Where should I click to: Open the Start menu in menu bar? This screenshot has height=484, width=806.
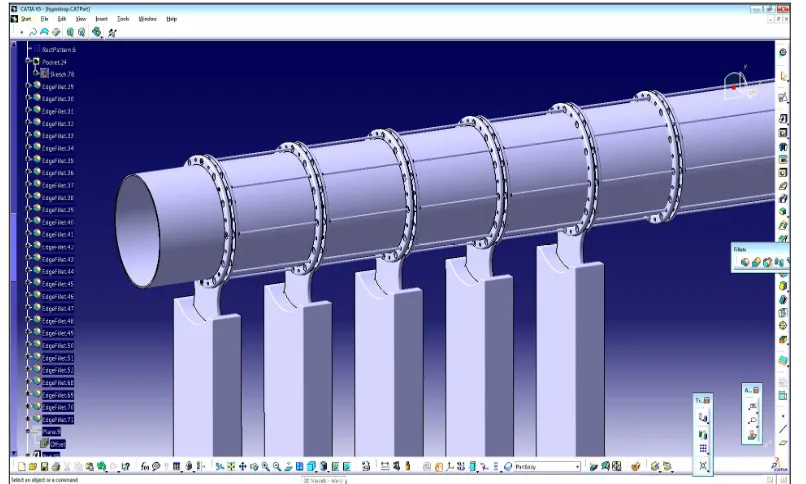(26, 19)
